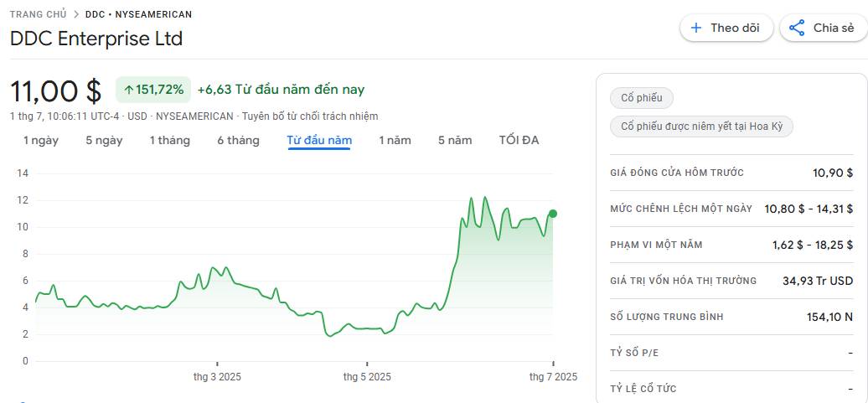Select the Từ đầu năm tab
Viewport: 868px width, 403px height.
pyautogui.click(x=319, y=141)
